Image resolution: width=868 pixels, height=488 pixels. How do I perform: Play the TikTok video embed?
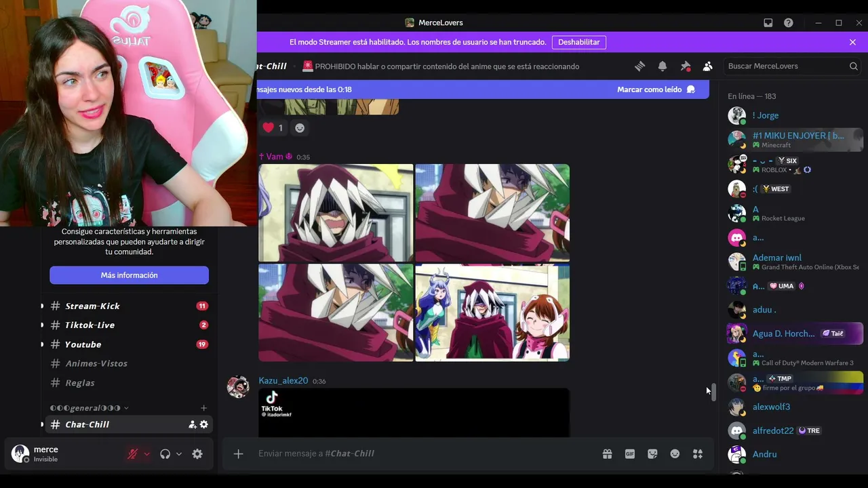click(x=414, y=413)
